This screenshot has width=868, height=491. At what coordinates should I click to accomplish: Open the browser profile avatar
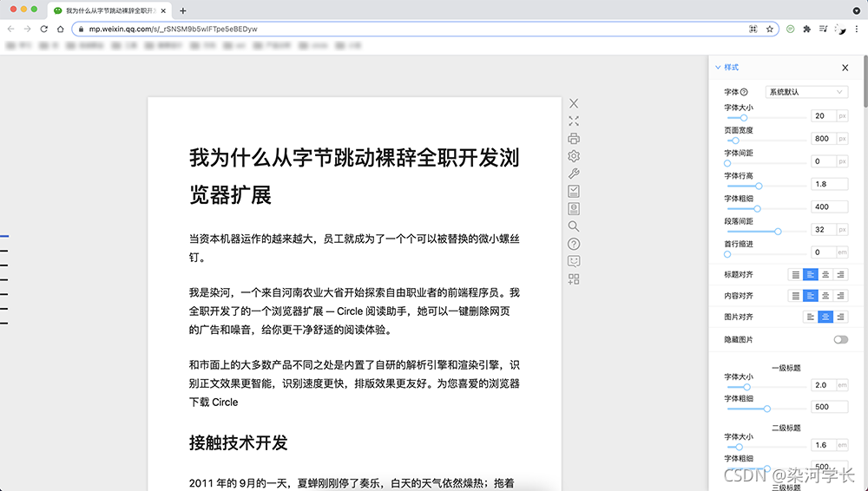840,29
